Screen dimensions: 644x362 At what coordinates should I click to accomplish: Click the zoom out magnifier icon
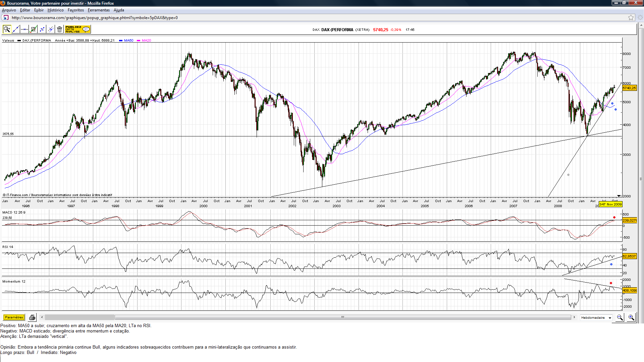tap(620, 317)
